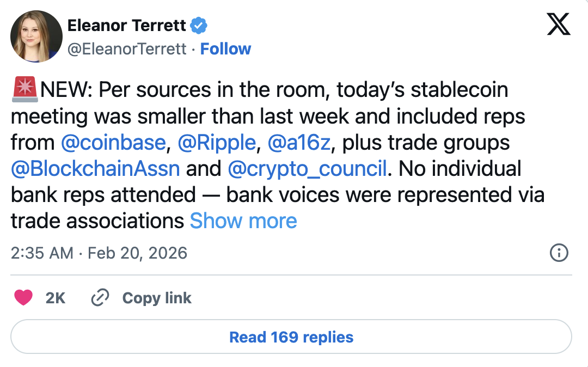
Task: Click the red siren emoji
Action: tap(24, 90)
